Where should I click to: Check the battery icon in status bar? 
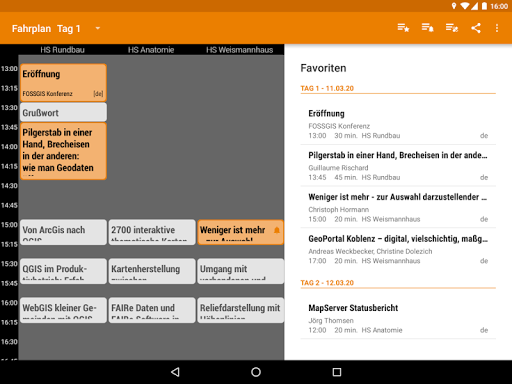pyautogui.click(x=484, y=6)
